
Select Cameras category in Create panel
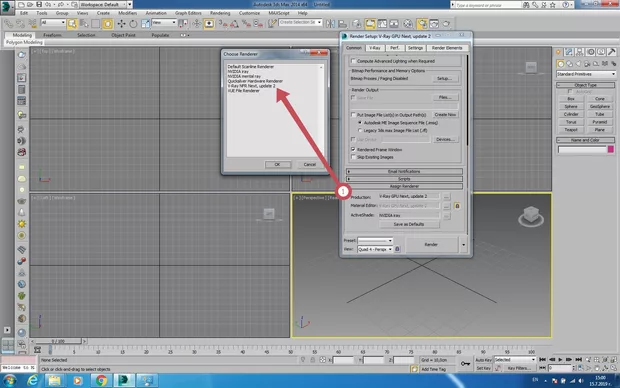point(587,64)
